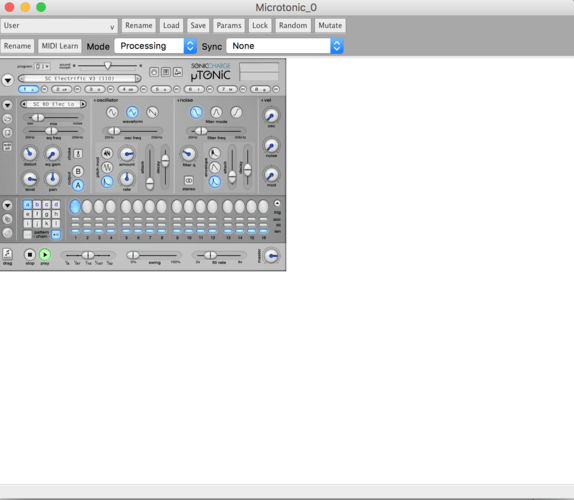Go to previous drum patch arrow
Image resolution: width=574 pixels, height=500 pixels.
24,104
